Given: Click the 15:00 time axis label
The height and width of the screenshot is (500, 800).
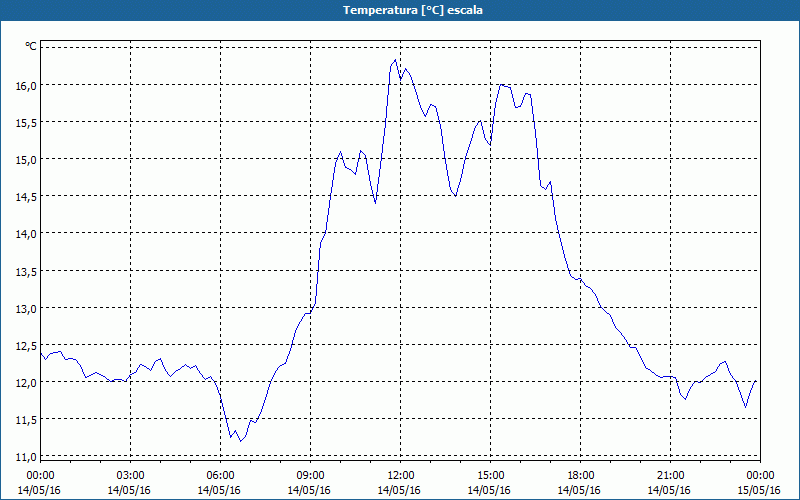Looking at the screenshot, I should tap(490, 476).
